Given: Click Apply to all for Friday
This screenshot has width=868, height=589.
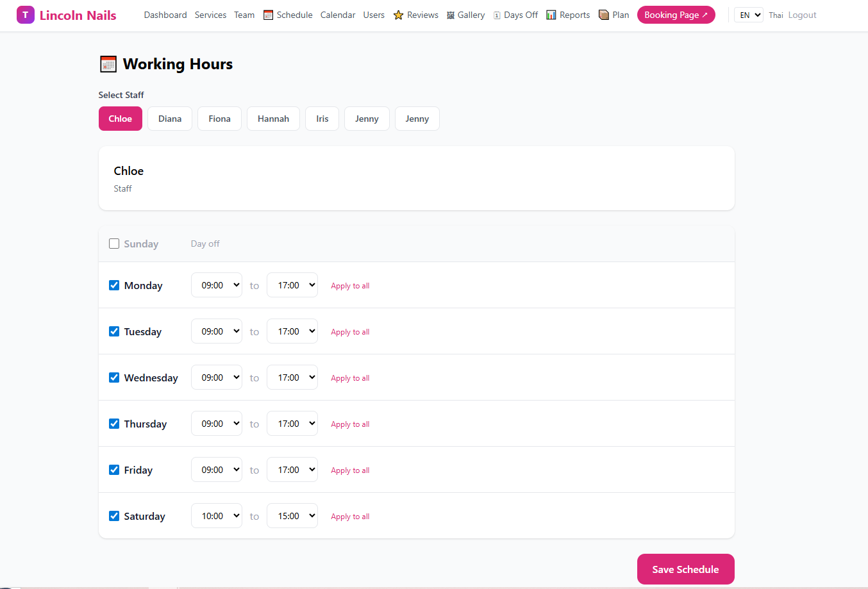Looking at the screenshot, I should coord(350,470).
